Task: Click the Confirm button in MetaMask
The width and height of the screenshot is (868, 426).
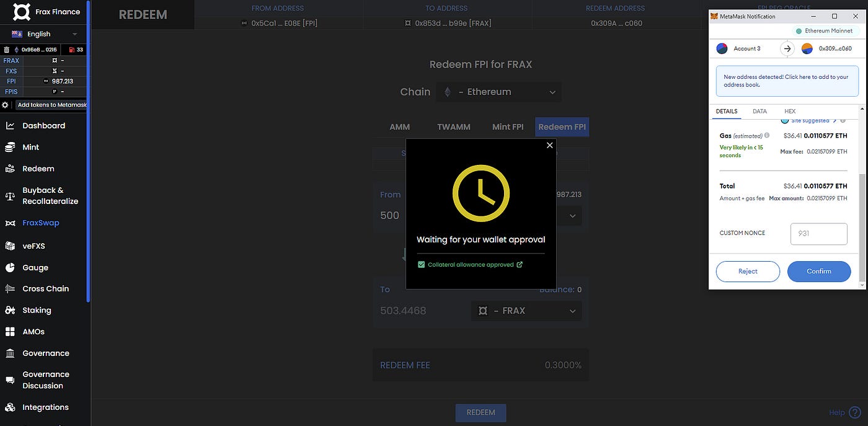Action: coord(819,271)
